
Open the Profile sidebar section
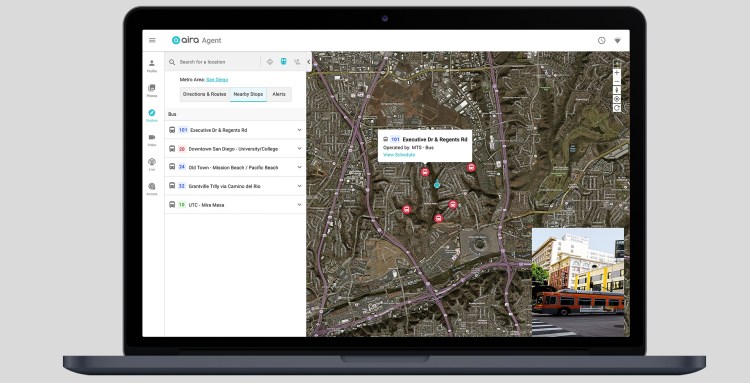[x=152, y=66]
